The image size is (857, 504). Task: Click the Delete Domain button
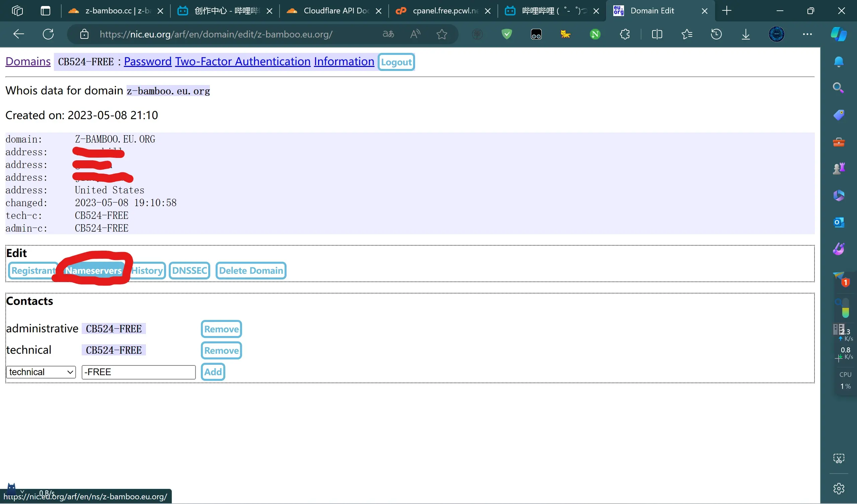[250, 270]
